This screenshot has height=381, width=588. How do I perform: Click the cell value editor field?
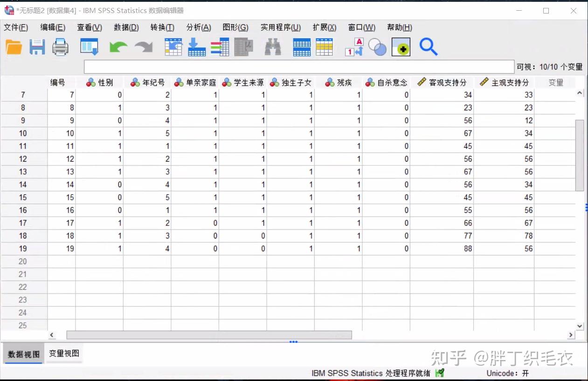coord(299,67)
